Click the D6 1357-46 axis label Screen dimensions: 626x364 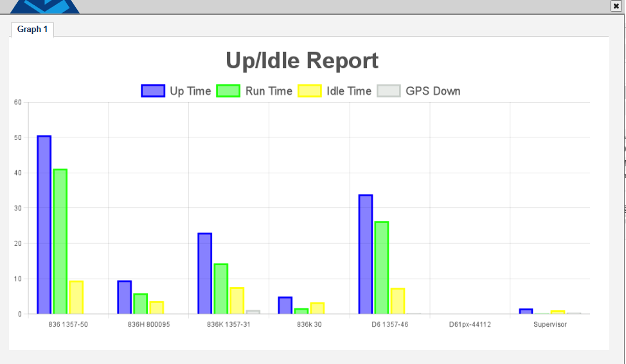click(389, 325)
